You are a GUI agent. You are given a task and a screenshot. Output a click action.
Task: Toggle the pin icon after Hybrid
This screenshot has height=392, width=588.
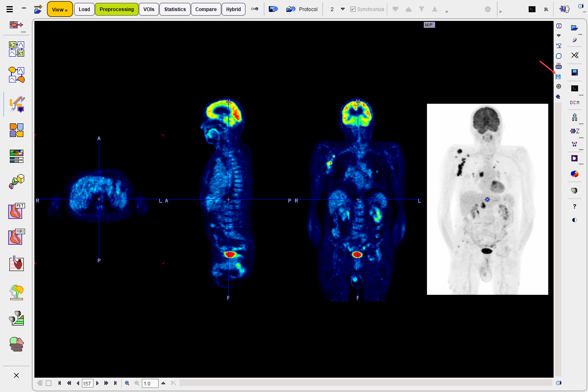255,9
